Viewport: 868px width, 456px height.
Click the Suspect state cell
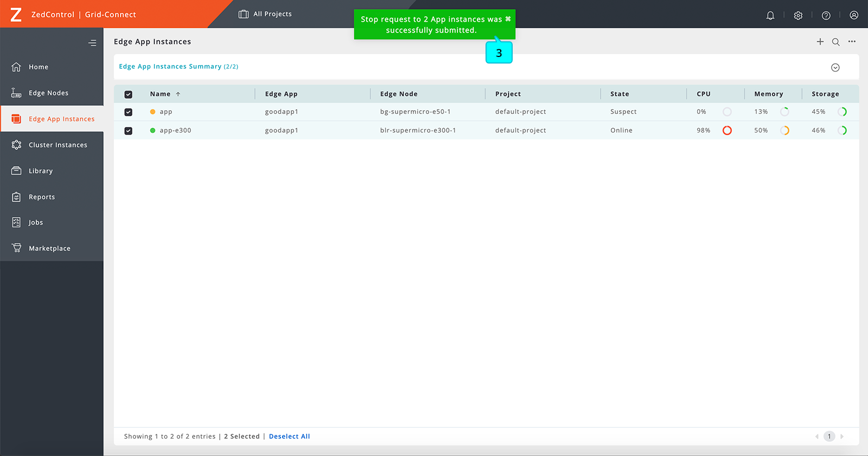623,112
